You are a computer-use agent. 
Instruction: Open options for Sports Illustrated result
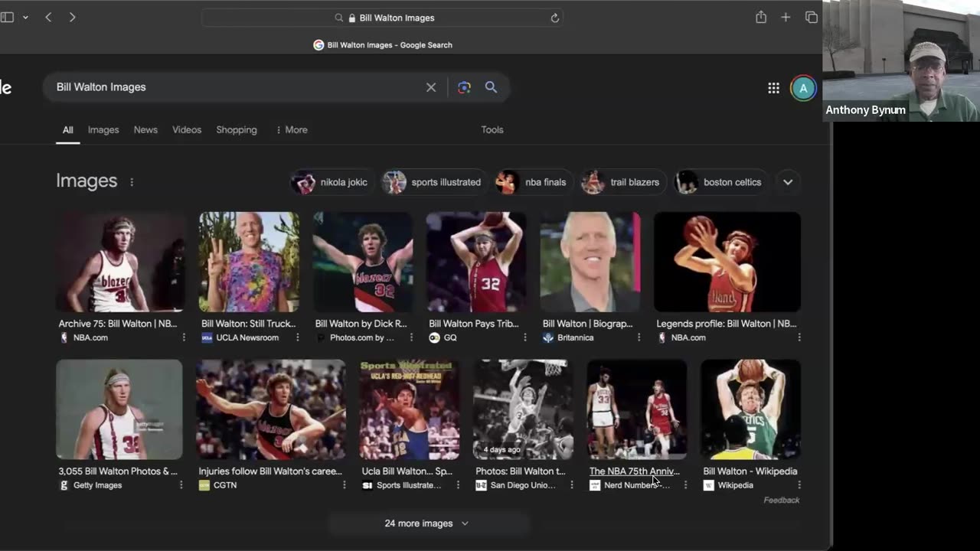click(x=459, y=485)
